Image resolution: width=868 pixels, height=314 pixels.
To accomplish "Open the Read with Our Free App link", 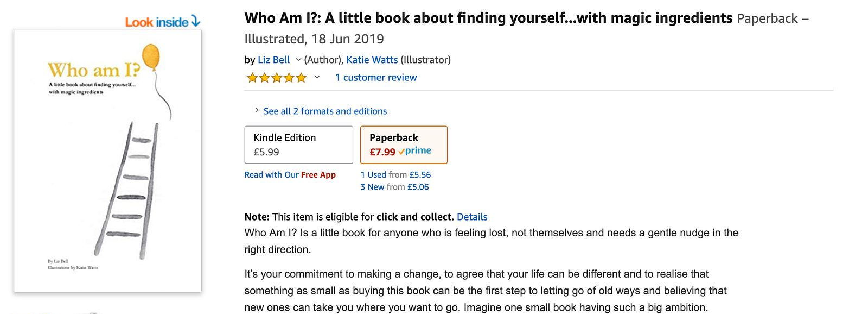I will tap(290, 175).
